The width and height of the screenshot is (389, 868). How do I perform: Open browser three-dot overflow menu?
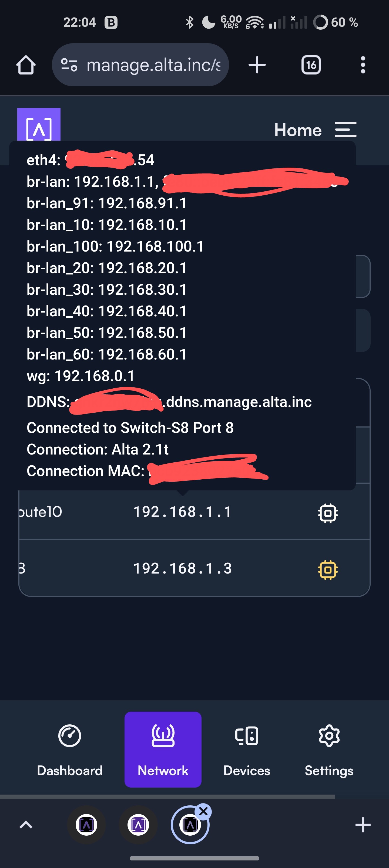click(363, 65)
